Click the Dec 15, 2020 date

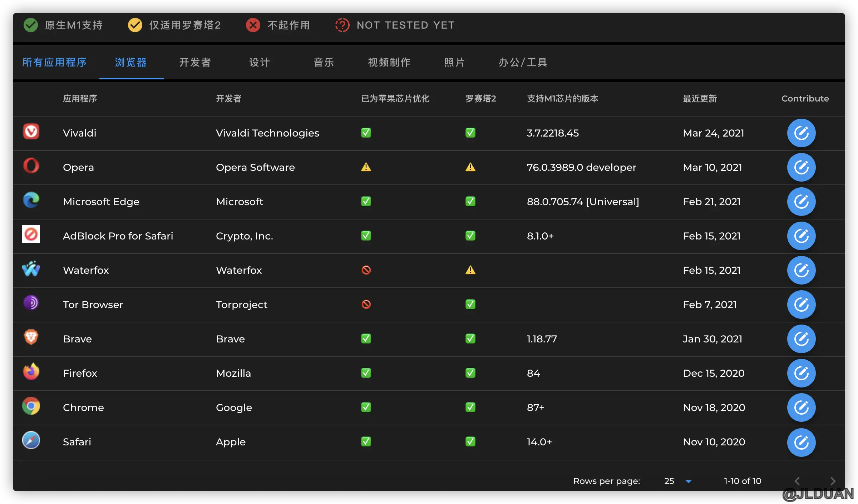[x=714, y=373]
